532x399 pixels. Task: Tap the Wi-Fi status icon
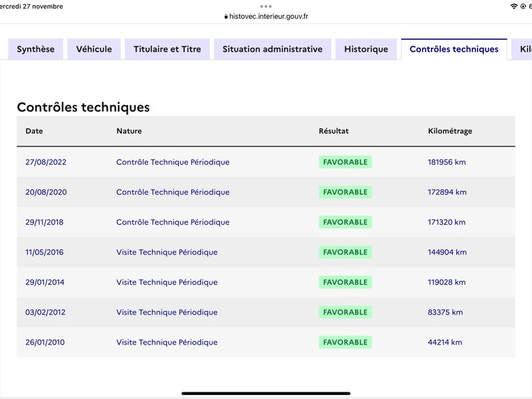(514, 7)
